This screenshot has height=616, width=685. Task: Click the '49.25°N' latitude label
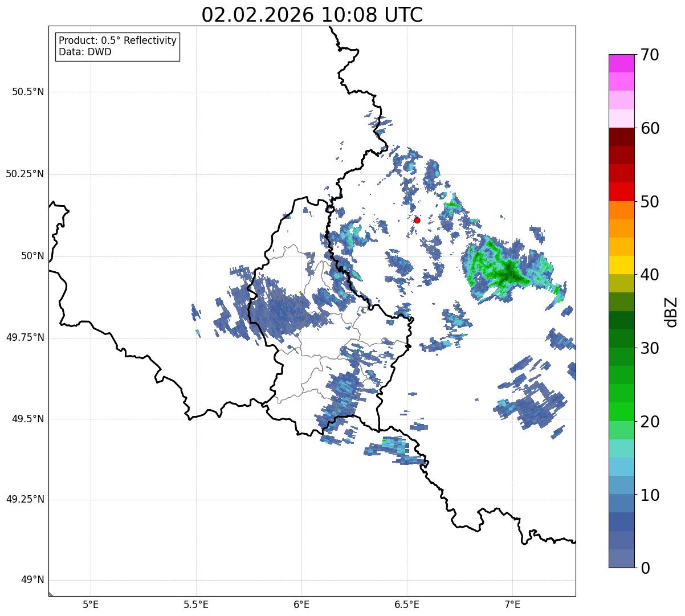click(25, 500)
